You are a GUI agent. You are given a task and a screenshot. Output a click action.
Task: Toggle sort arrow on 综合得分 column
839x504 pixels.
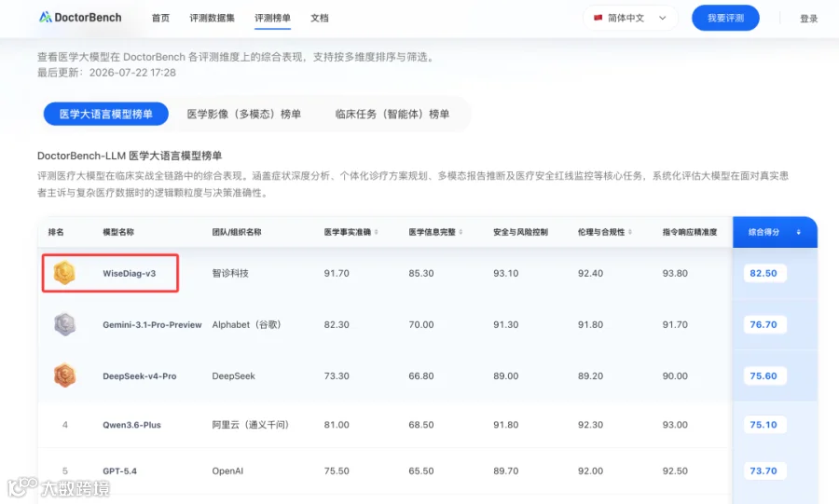(798, 232)
